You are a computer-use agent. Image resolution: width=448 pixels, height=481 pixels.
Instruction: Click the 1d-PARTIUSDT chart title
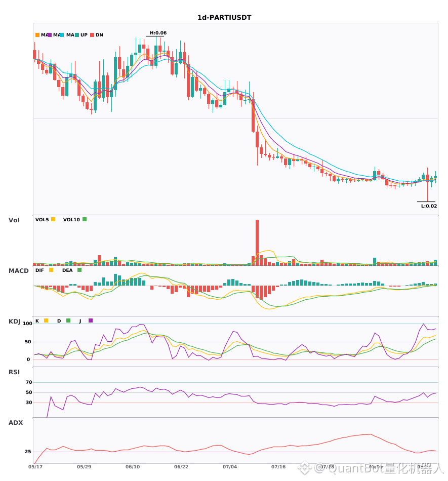coord(224,18)
